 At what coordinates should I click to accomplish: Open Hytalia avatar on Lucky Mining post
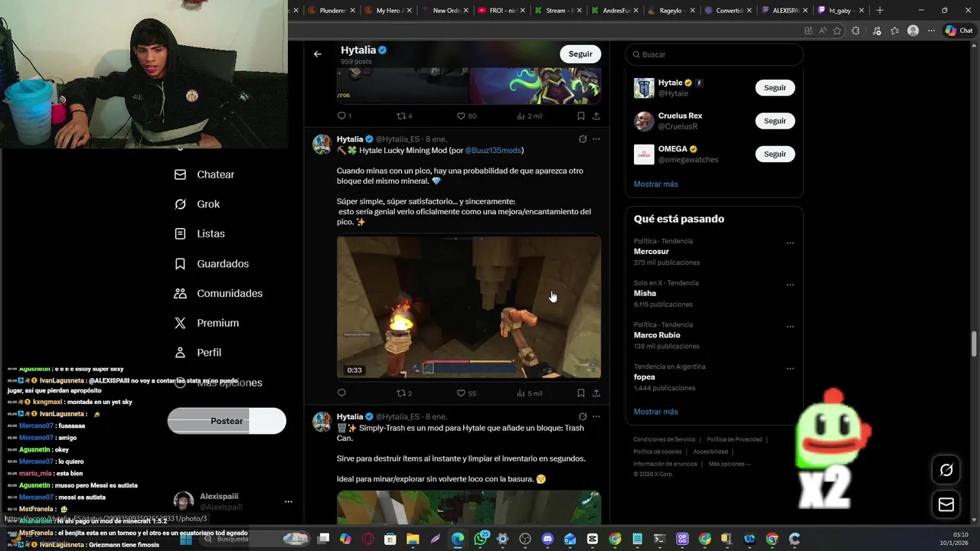coord(322,145)
